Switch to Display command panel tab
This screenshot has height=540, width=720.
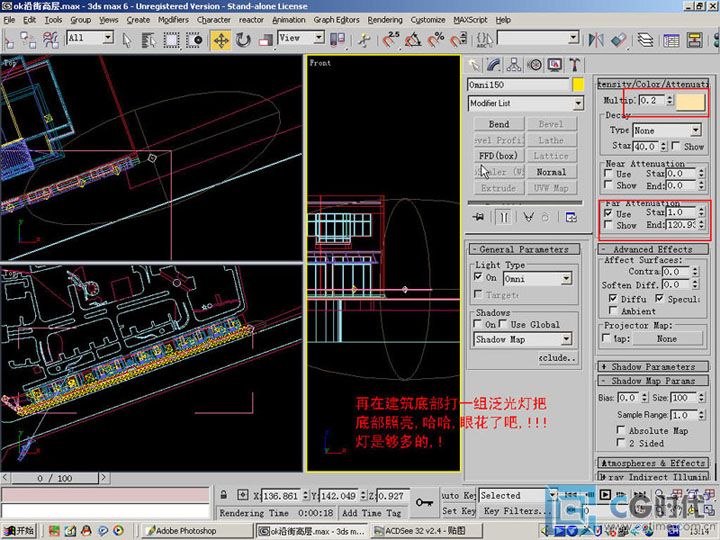[x=555, y=65]
